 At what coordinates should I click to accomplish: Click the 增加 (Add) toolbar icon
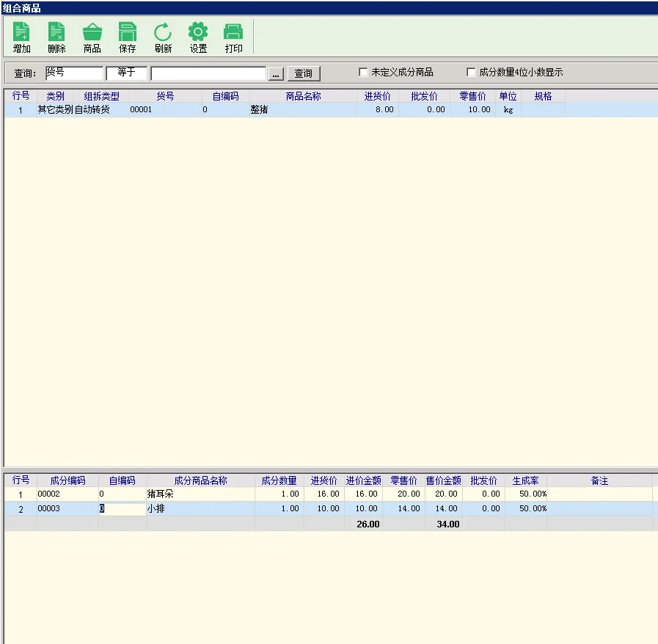click(x=22, y=37)
